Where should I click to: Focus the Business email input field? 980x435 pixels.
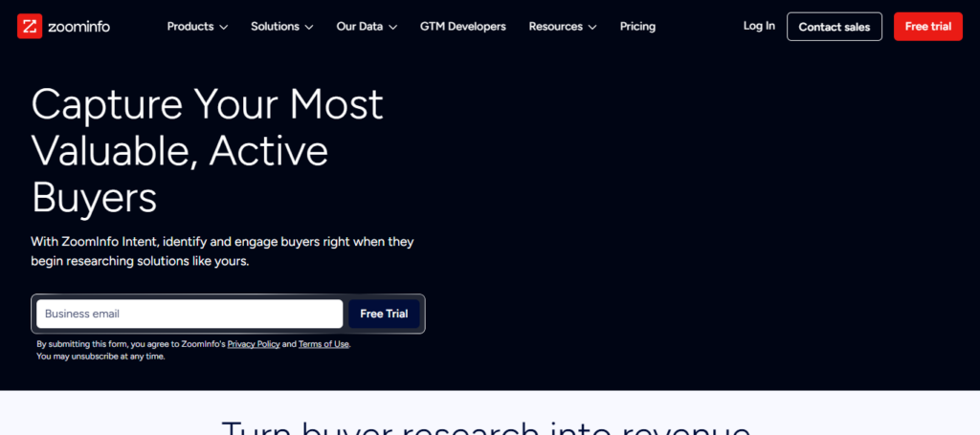point(189,314)
